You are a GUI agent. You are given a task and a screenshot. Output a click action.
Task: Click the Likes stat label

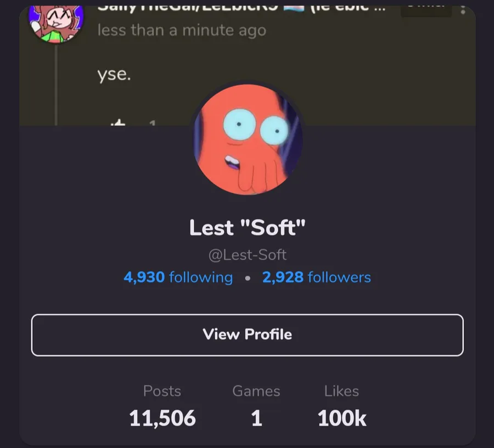pos(341,391)
